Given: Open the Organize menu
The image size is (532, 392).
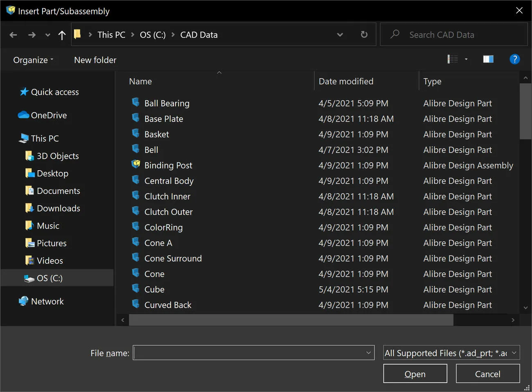Looking at the screenshot, I should (33, 60).
